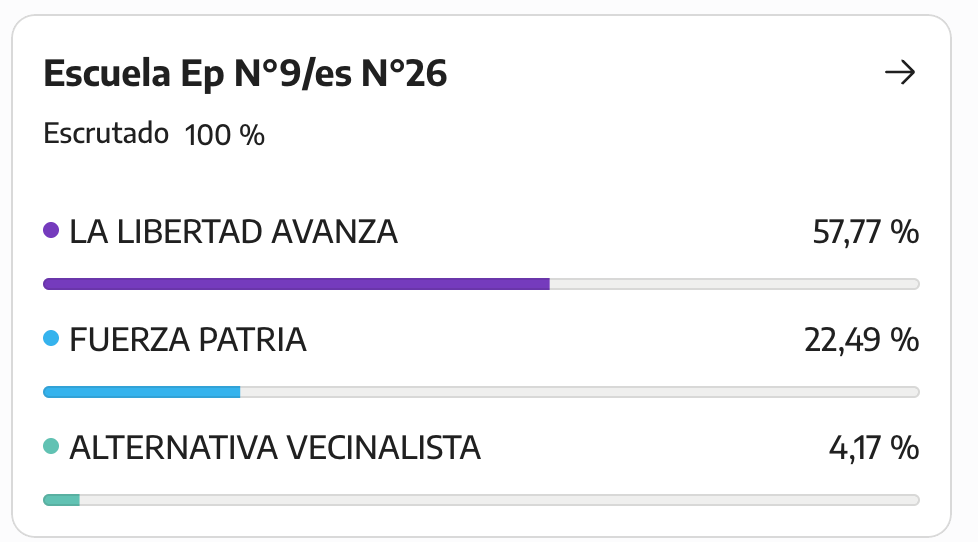Click the purple La Libertad Avanza progress bar

pyautogui.click(x=296, y=284)
